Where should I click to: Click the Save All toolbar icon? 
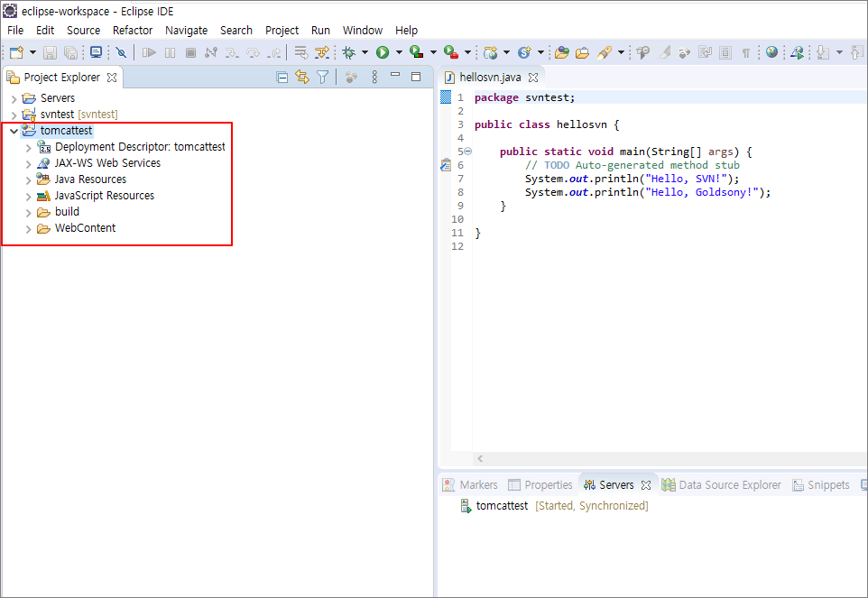click(70, 52)
